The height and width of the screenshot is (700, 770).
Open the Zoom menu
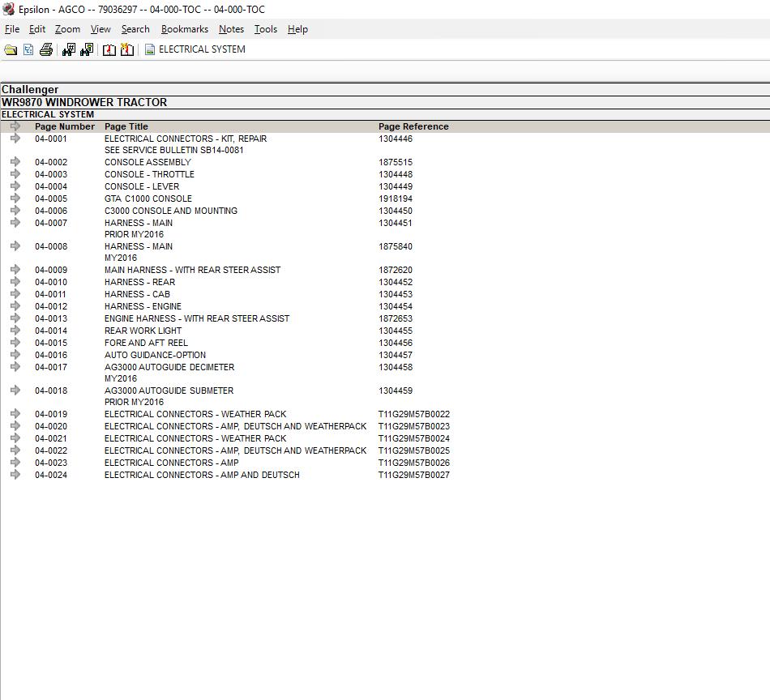click(x=67, y=29)
